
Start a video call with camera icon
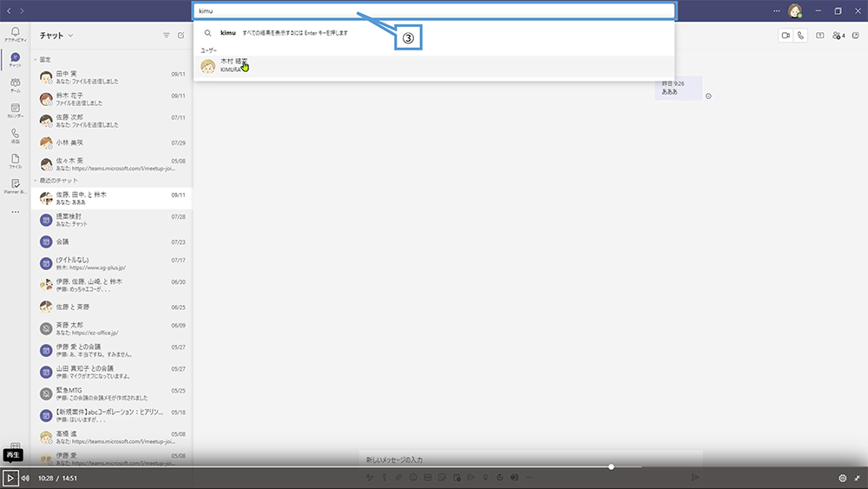pos(786,36)
